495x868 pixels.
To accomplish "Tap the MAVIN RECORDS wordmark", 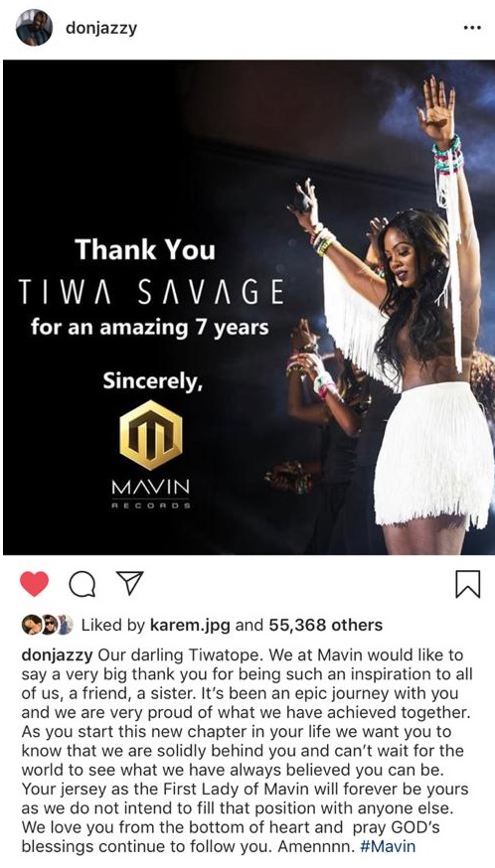I will click(x=151, y=494).
